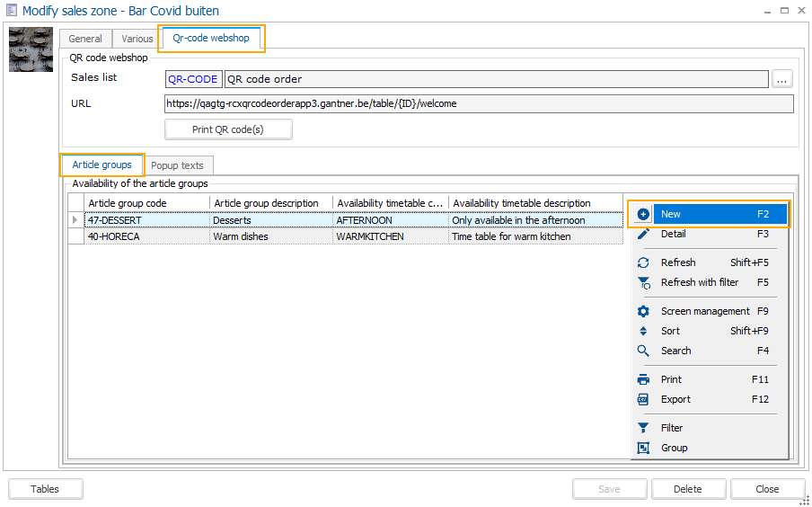This screenshot has height=507, width=812.
Task: Click the Tables button
Action: [45, 489]
